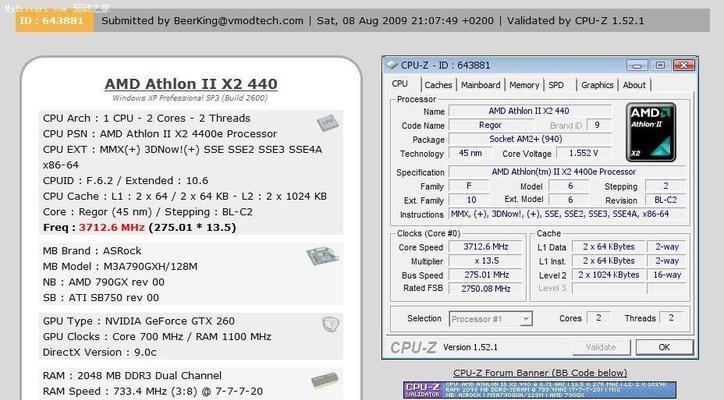Click the Core : Regor (45 nm) line
This screenshot has height=400, width=724.
click(x=148, y=212)
